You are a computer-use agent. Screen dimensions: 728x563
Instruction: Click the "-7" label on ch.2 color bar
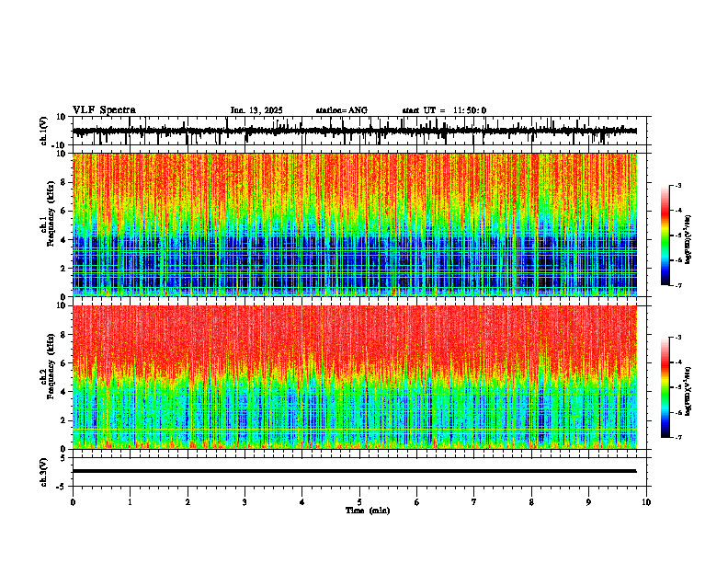677,437
